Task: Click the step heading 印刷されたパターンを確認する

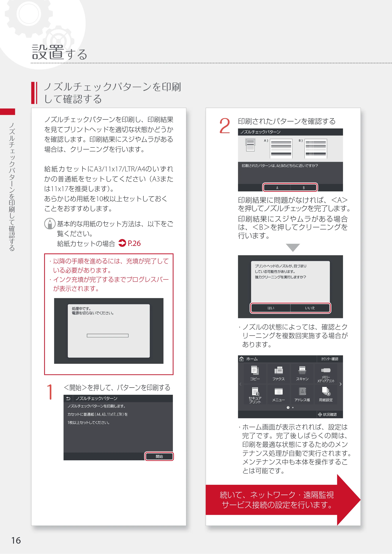Action: click(x=287, y=121)
